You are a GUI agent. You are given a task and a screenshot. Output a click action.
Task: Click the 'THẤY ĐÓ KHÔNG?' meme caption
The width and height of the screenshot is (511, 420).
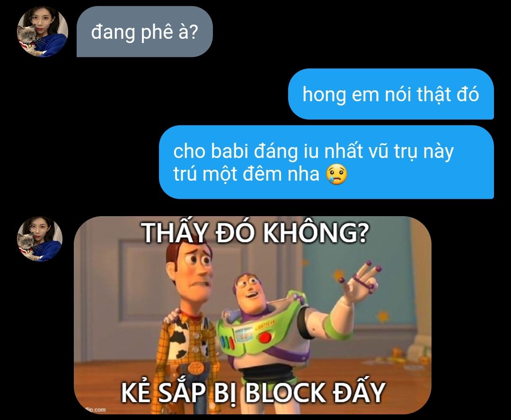pos(255,233)
